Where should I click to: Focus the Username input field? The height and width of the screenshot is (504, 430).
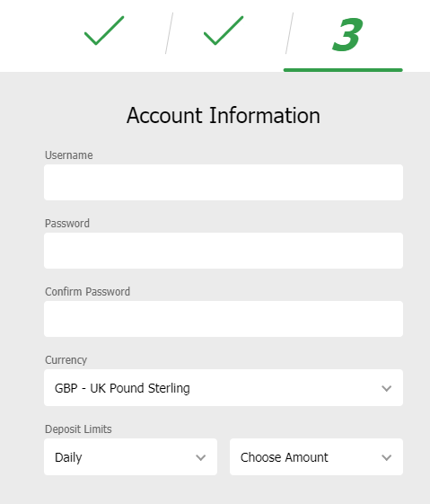click(x=224, y=182)
